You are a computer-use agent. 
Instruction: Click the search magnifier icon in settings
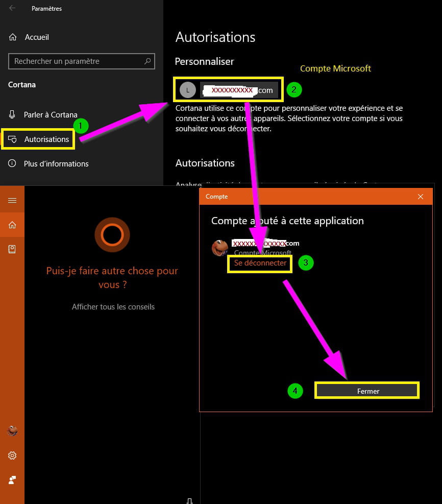(148, 61)
